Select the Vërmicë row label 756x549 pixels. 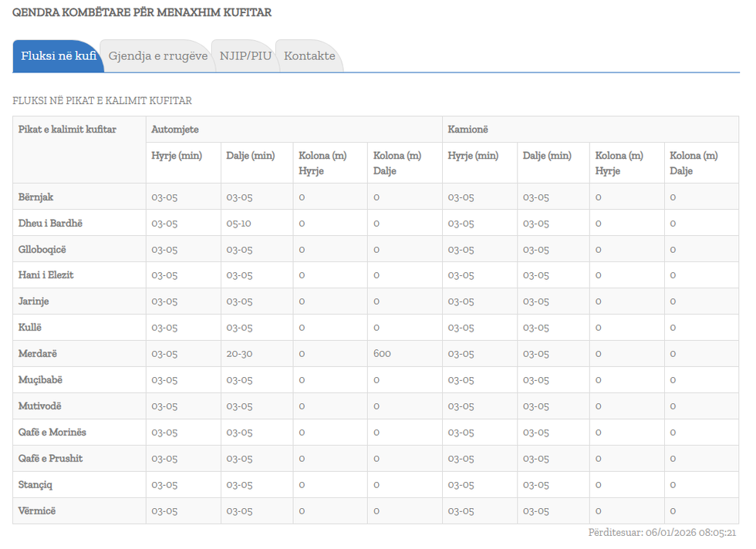[37, 510]
